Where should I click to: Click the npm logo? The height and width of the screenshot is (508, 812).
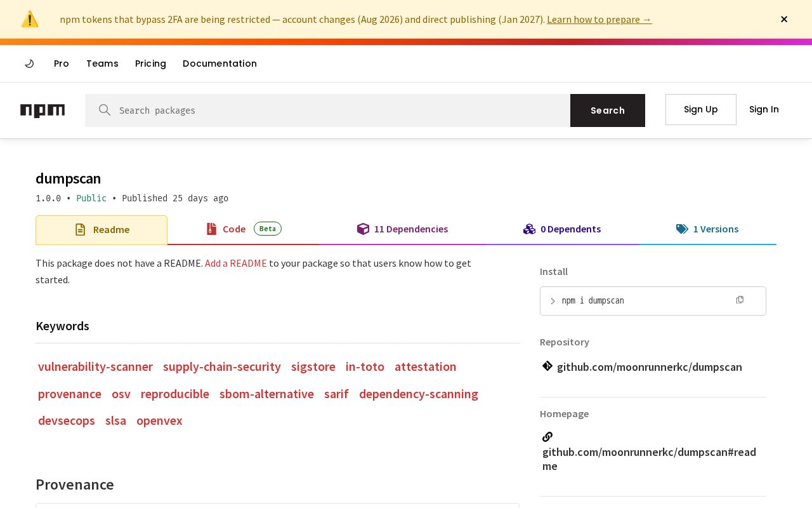(x=43, y=110)
